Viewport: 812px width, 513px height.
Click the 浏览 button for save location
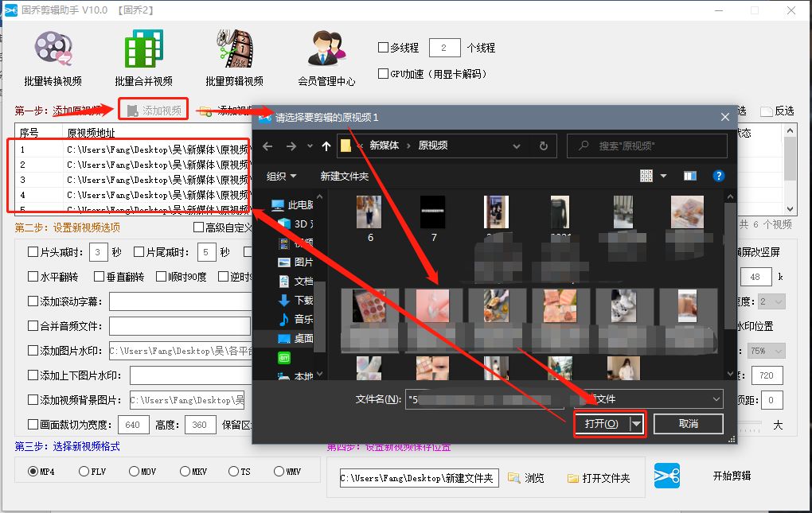pos(526,478)
